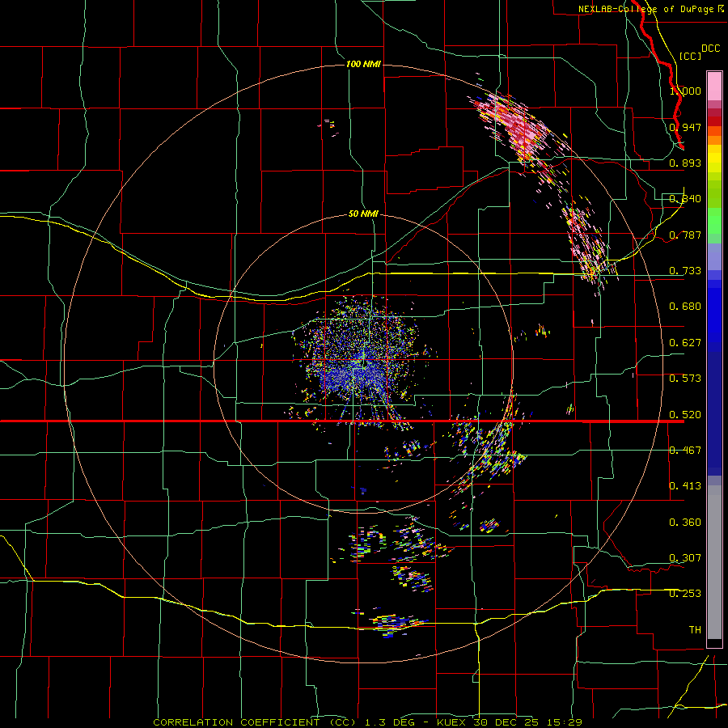Select the 0.680 legend value
The image size is (728, 728).
coord(685,307)
